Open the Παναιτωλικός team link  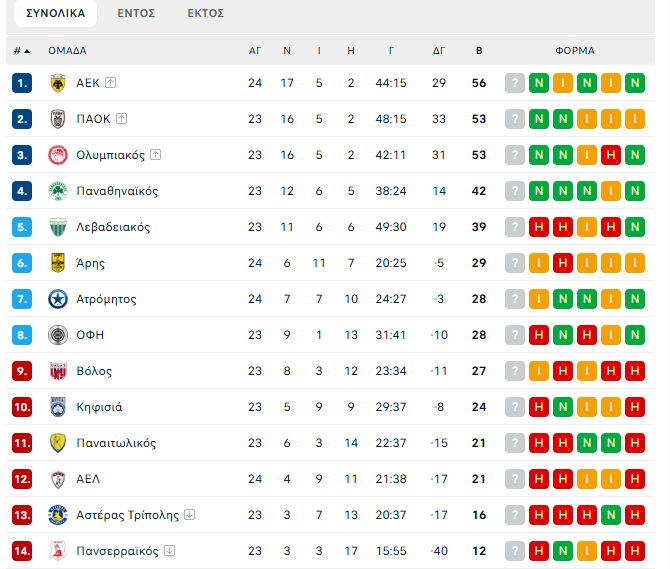pyautogui.click(x=116, y=443)
